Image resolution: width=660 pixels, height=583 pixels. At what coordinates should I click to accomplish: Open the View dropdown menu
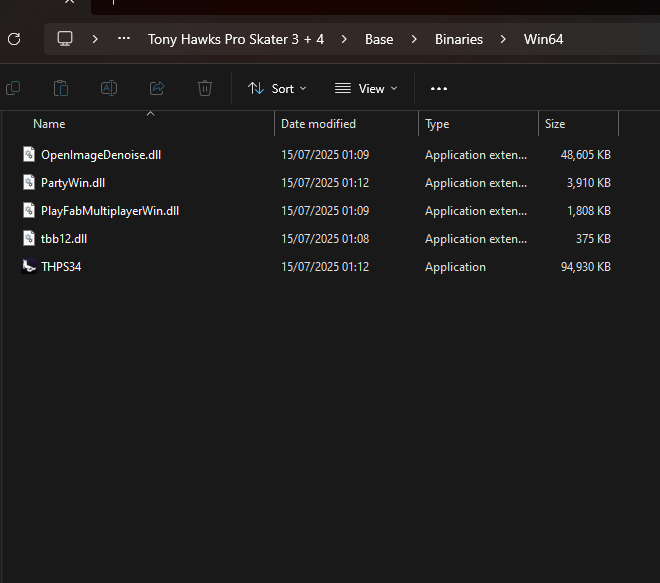[366, 88]
